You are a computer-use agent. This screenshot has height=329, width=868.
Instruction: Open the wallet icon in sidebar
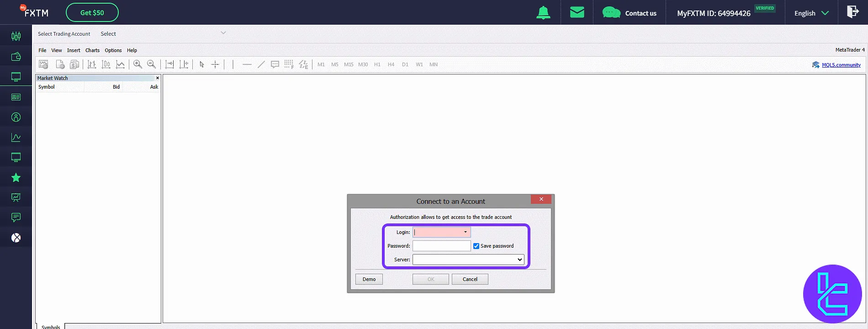(16, 57)
